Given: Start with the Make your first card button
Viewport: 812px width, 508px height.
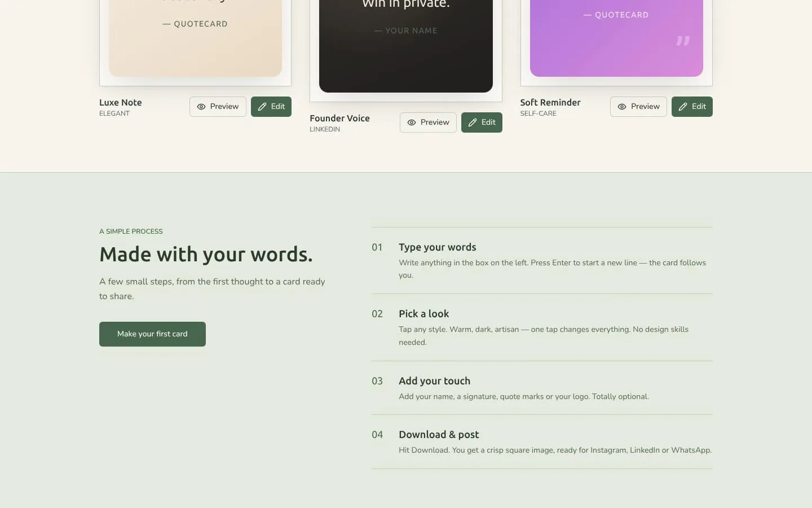Looking at the screenshot, I should coord(152,334).
